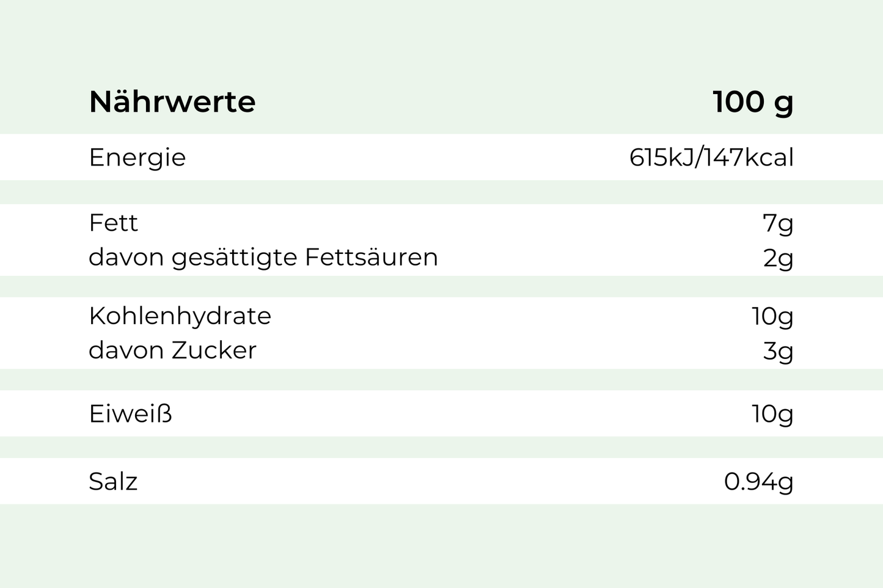
Task: Click the green divider between Energie and Fett
Action: tap(441, 192)
